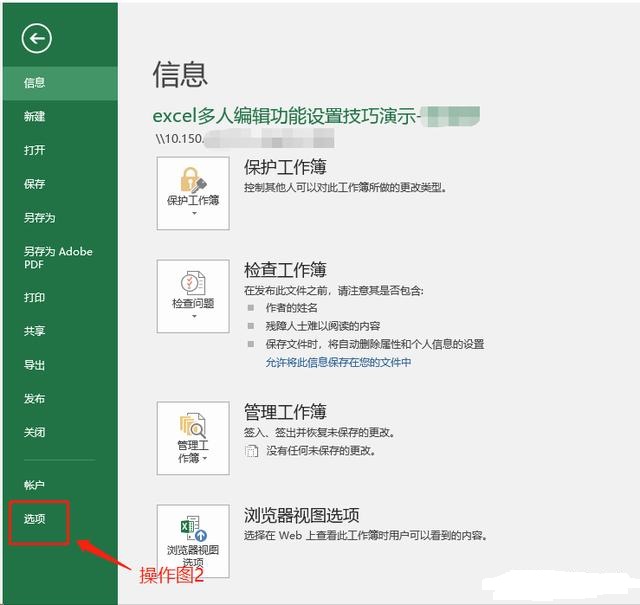Click text 在发布此文件之前，请注意其是否包含

(x=334, y=291)
